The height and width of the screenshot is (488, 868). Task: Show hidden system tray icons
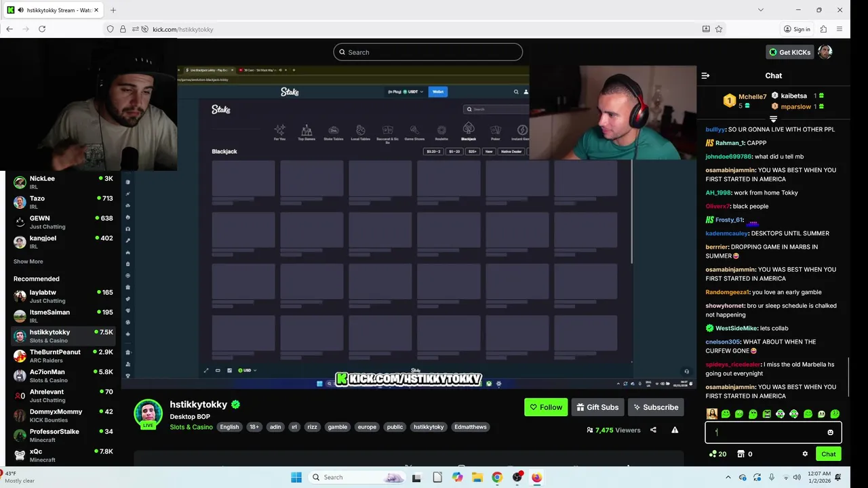[728, 477]
